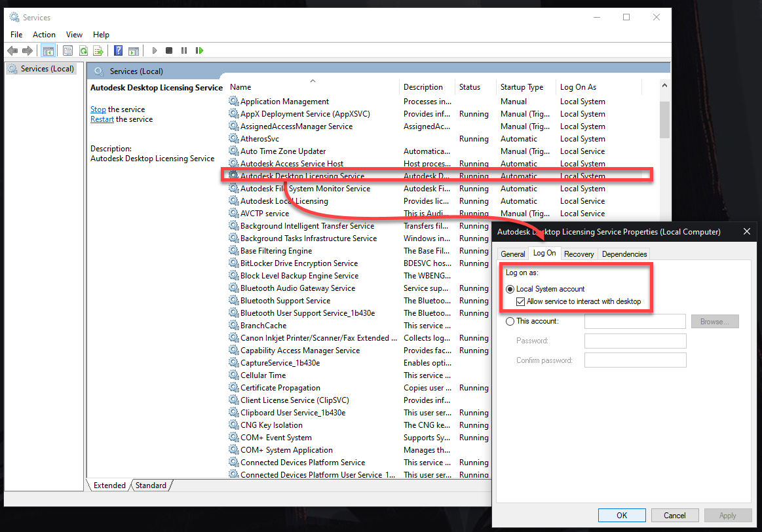Click the Properties toolbar icon

point(67,50)
